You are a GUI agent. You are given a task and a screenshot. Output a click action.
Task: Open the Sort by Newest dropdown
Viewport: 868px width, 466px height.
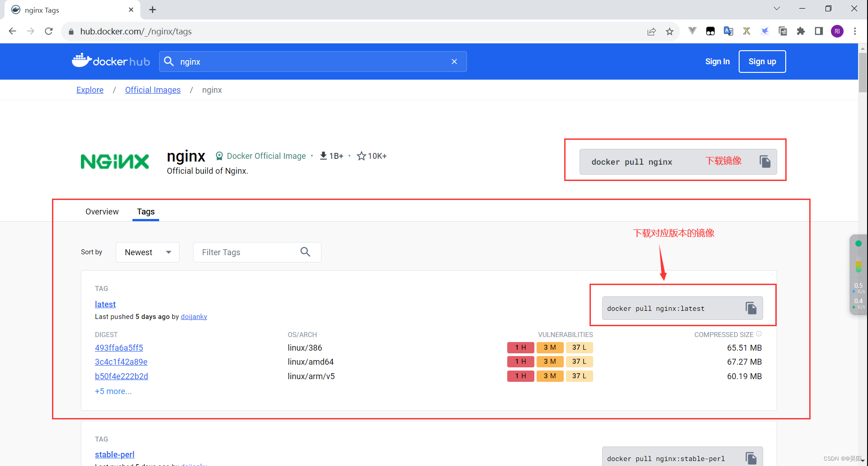point(147,252)
